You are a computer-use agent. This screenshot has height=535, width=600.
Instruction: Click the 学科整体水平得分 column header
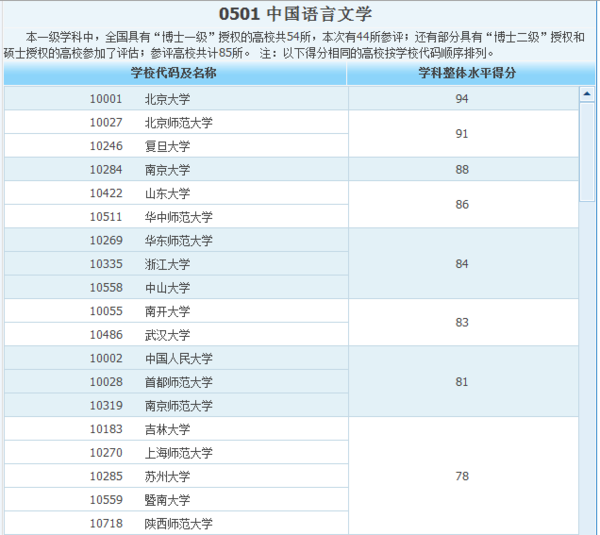471,73
